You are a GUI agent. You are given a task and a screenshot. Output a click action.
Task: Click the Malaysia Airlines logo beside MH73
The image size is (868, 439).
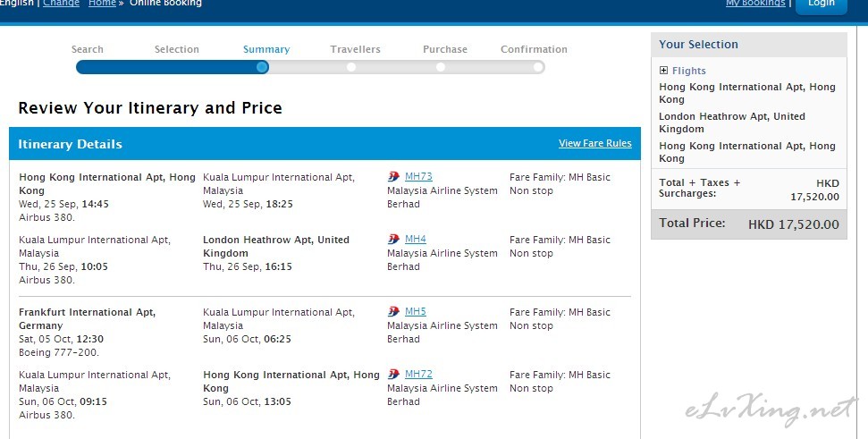[393, 177]
